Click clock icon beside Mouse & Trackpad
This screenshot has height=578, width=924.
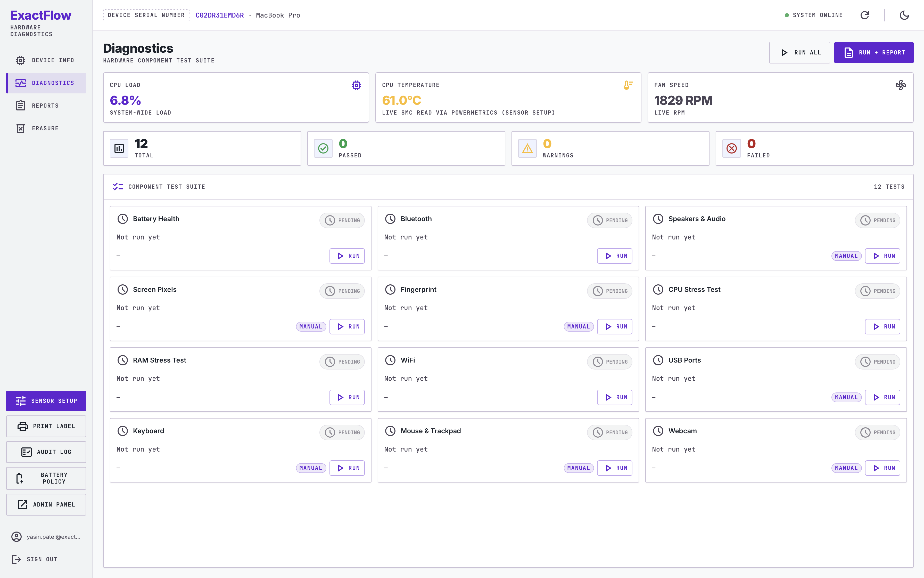[390, 431]
